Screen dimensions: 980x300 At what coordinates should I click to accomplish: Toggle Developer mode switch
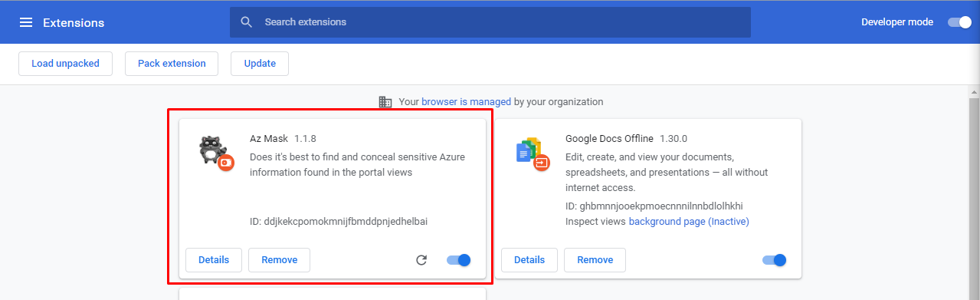coord(959,22)
